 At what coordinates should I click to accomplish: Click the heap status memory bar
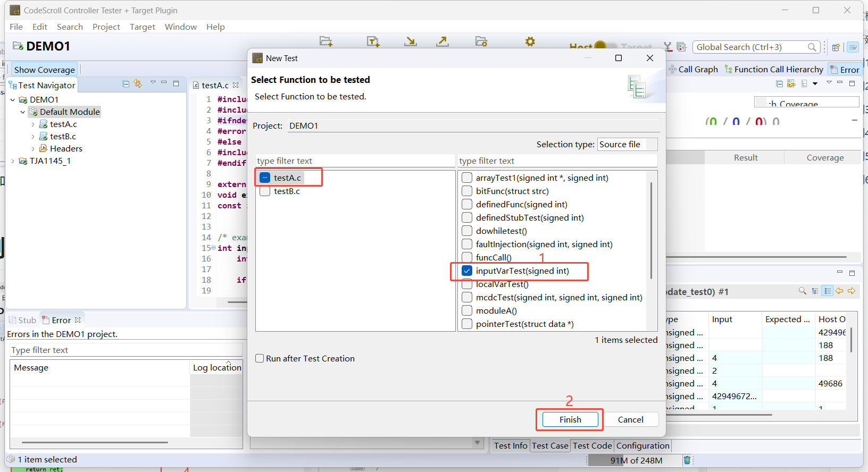pos(635,460)
